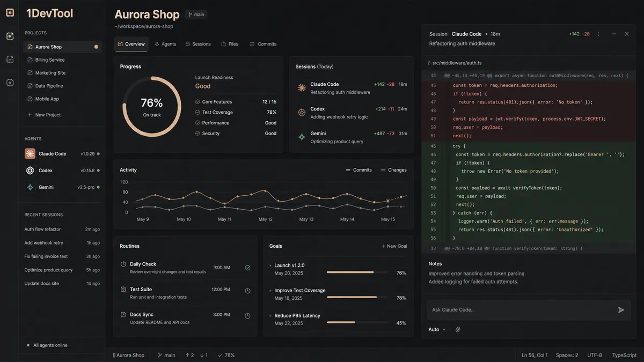
Task: Click the Launch v1.2.0 progress bar
Action: point(357,272)
